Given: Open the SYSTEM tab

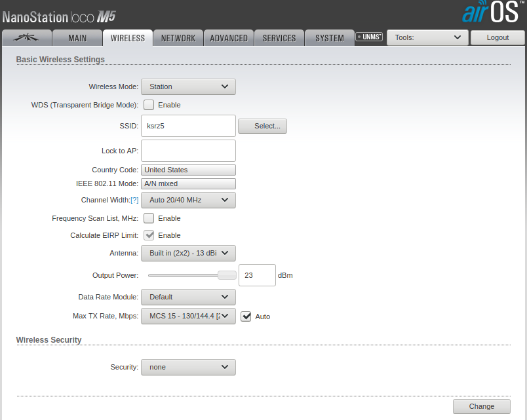Looking at the screenshot, I should [329, 38].
